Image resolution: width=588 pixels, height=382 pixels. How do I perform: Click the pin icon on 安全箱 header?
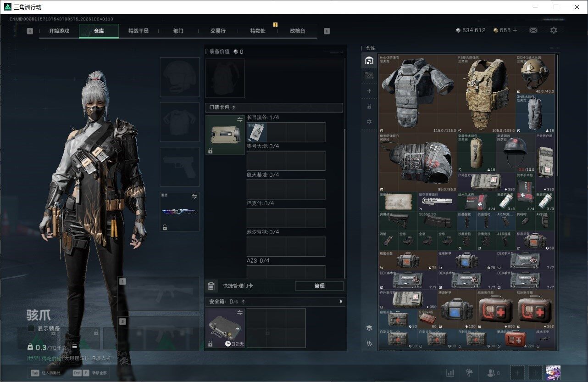click(340, 302)
